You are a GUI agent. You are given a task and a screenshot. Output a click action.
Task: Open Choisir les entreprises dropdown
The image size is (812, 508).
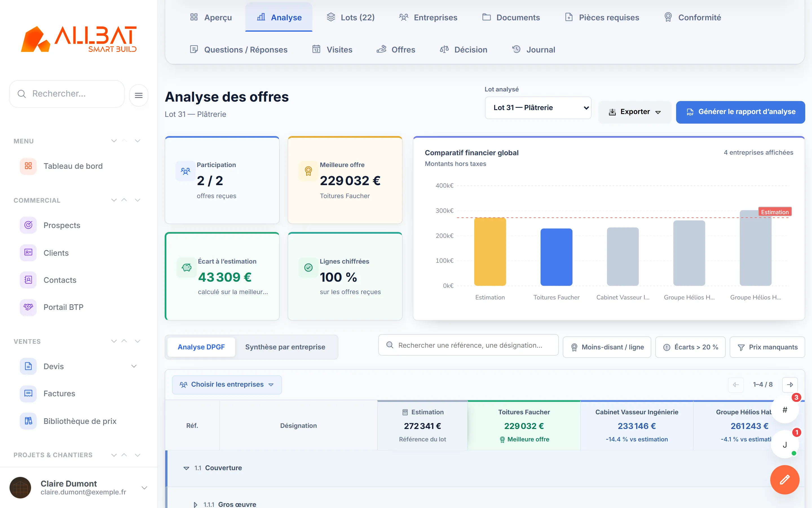pyautogui.click(x=227, y=384)
